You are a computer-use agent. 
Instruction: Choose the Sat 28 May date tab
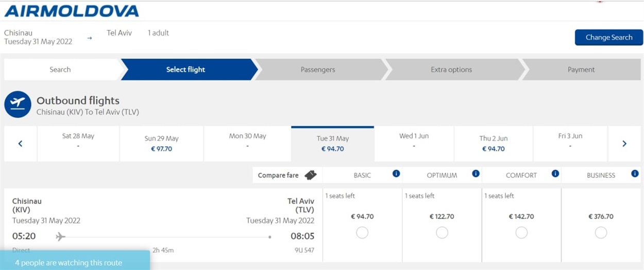point(78,143)
